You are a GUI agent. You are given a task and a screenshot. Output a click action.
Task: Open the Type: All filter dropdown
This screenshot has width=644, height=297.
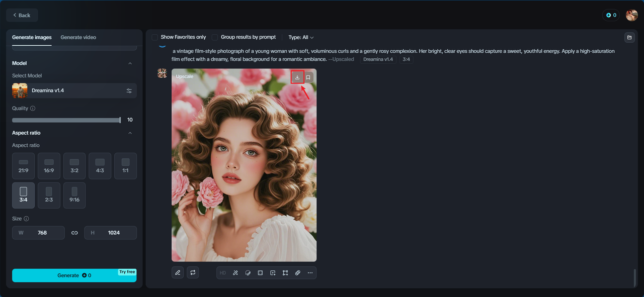click(301, 37)
